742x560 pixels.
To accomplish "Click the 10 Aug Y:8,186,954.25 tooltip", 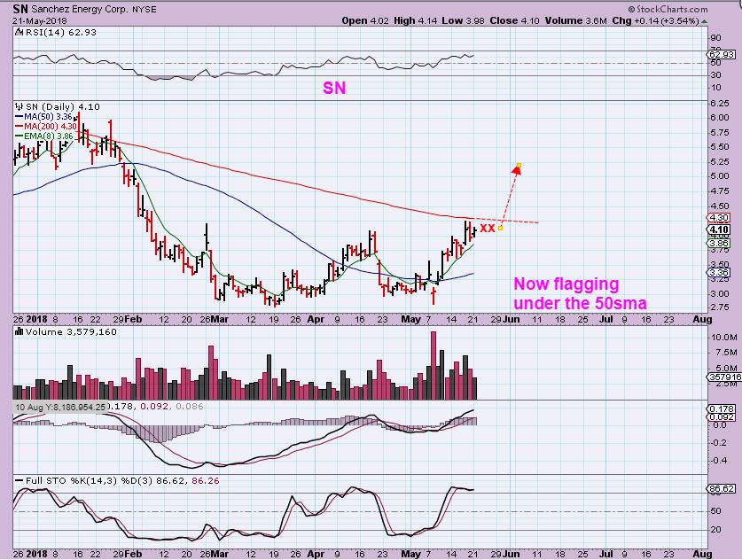I will 60,407.
